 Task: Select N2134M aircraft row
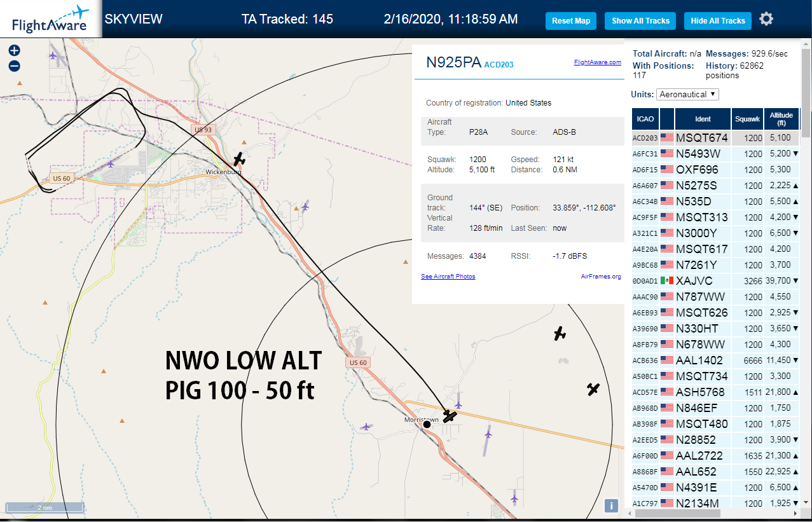715,502
